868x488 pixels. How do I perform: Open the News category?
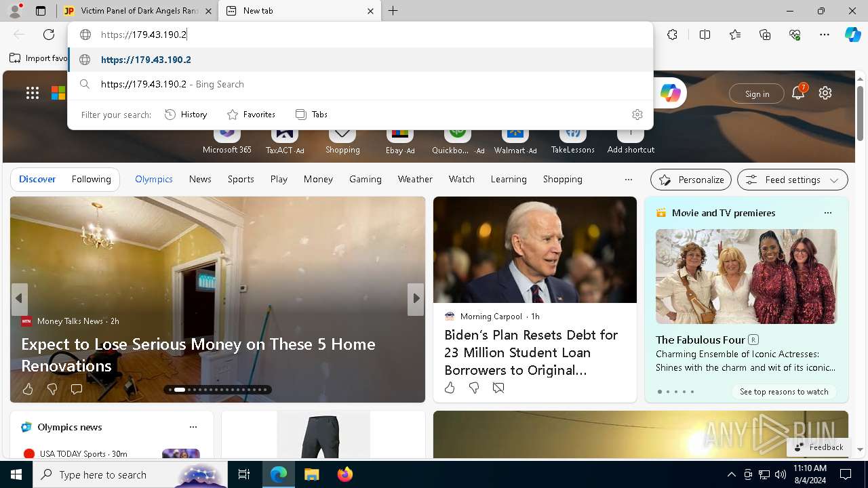tap(200, 179)
